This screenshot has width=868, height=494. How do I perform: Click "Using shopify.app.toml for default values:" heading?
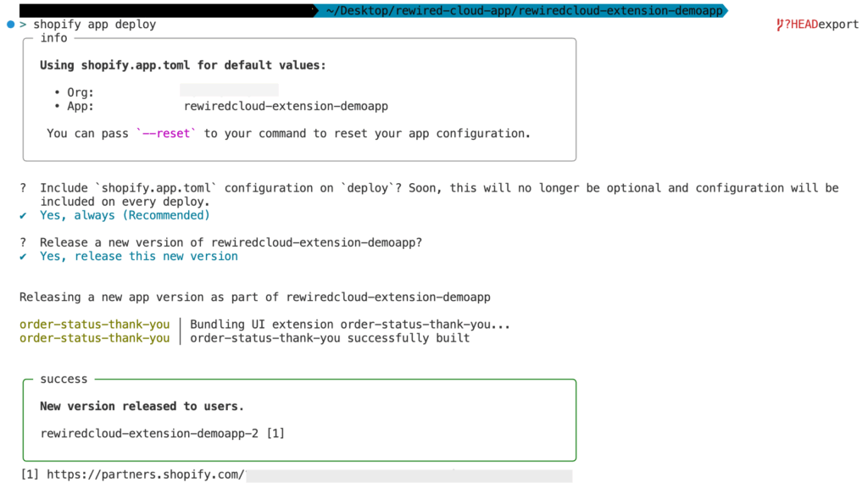pos(183,65)
